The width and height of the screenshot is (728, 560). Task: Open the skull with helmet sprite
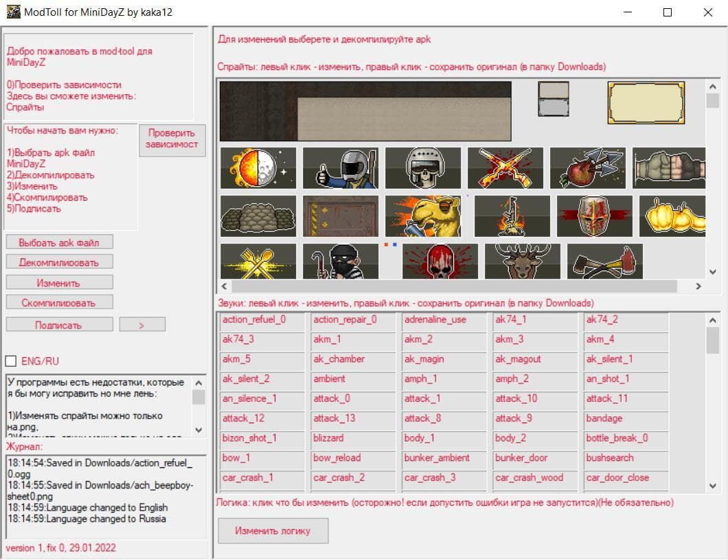tap(423, 168)
